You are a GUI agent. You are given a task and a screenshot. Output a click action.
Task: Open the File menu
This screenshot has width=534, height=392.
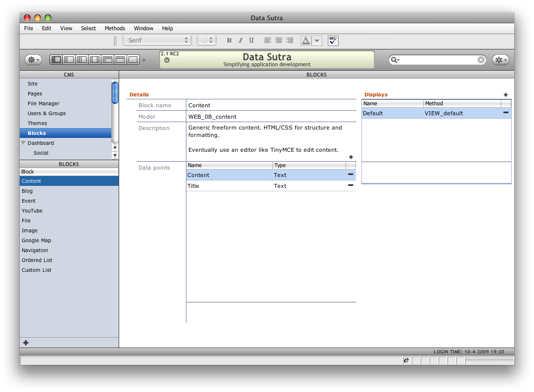coord(29,28)
